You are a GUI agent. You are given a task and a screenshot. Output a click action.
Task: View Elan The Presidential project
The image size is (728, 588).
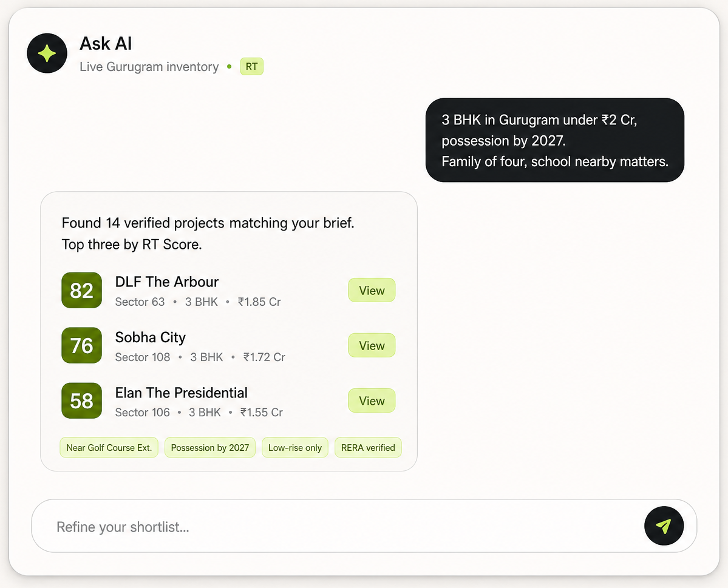click(372, 400)
